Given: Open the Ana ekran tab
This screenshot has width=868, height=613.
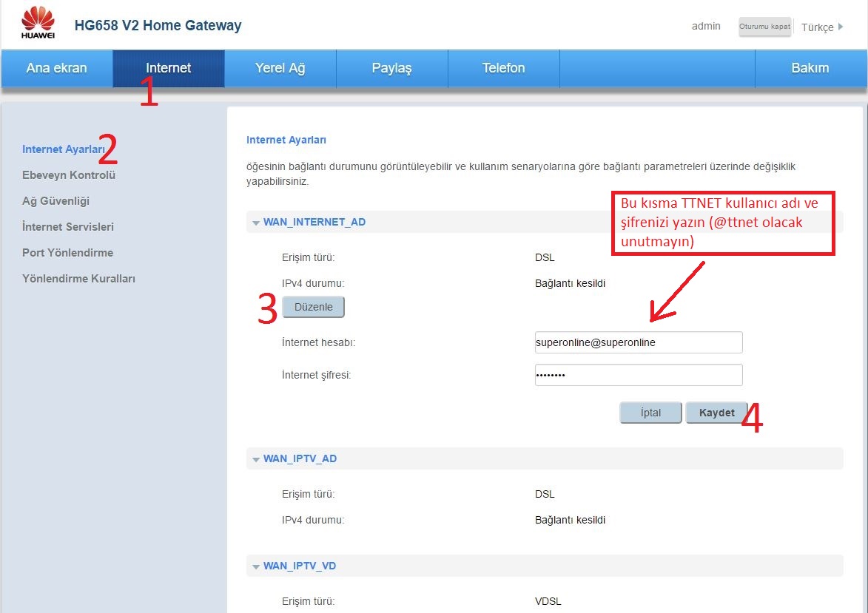Looking at the screenshot, I should click(x=57, y=68).
